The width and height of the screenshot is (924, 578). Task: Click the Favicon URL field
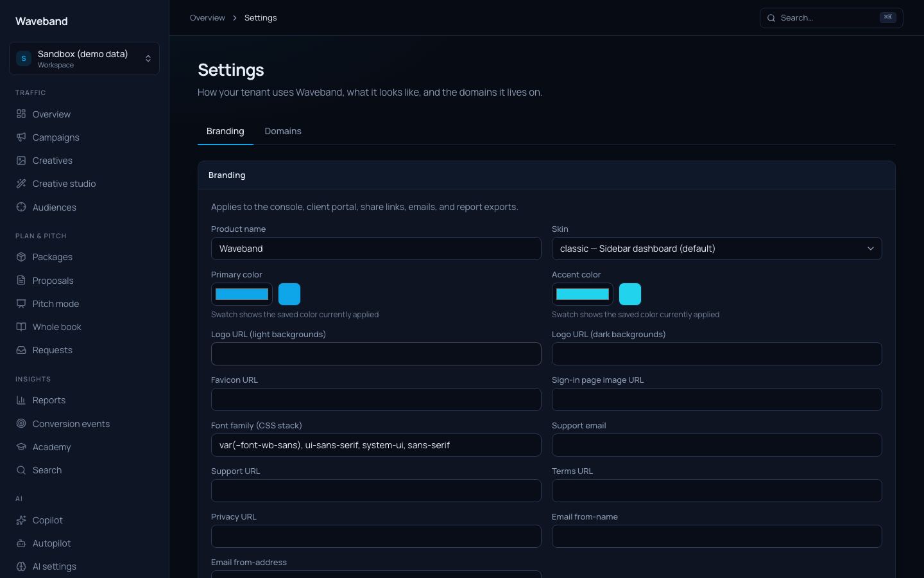[376, 399]
